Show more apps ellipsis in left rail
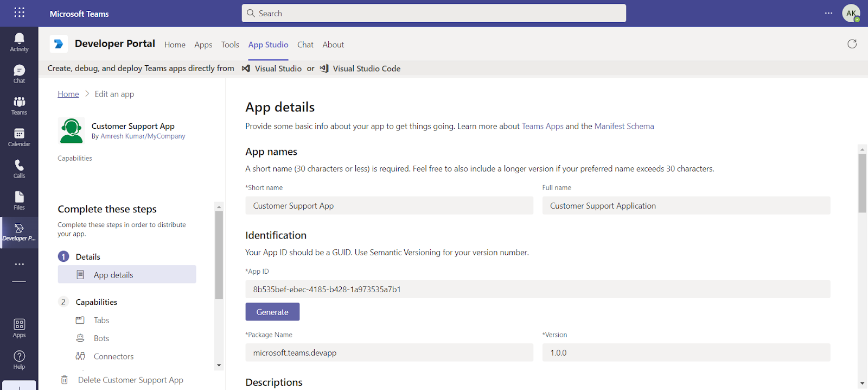This screenshot has width=868, height=390. (20, 264)
